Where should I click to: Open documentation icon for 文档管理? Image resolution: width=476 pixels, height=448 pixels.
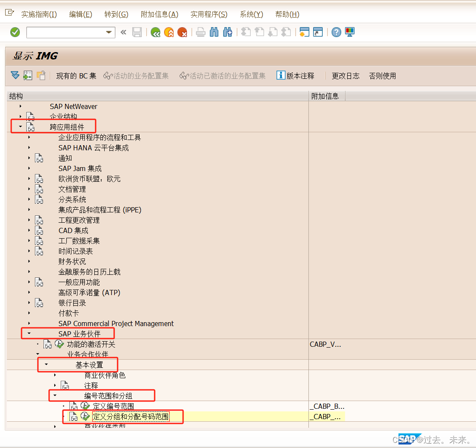[x=39, y=189]
